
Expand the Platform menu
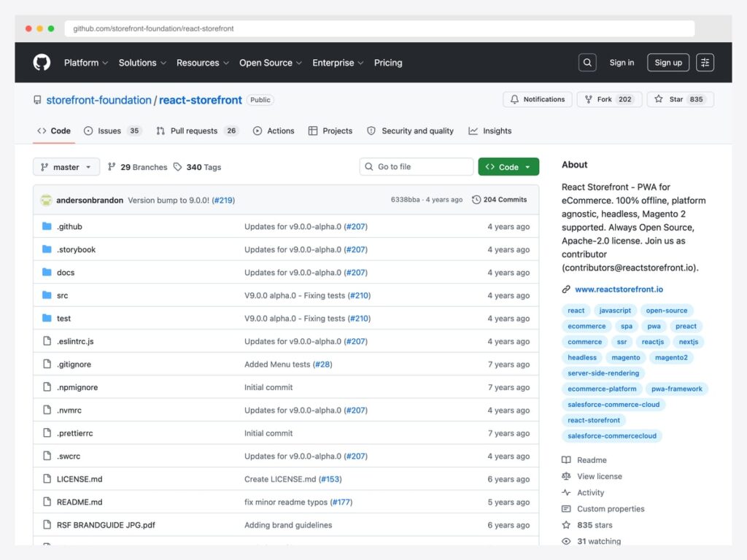click(86, 63)
